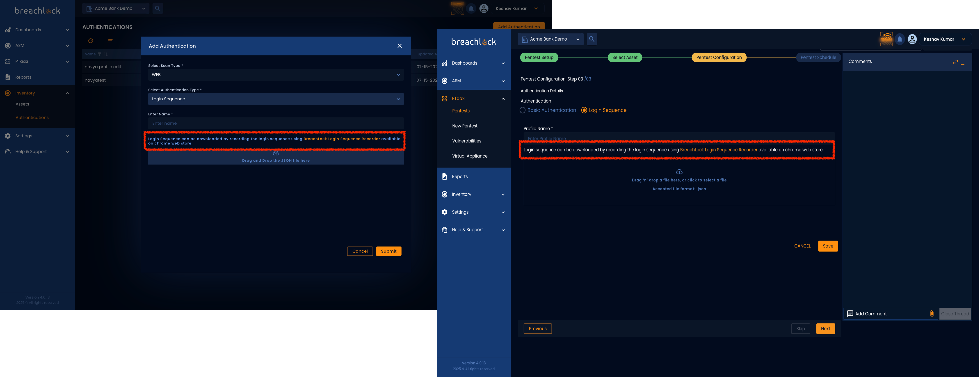Click user avatar icon in left window
The image size is (980, 378).
click(484, 8)
